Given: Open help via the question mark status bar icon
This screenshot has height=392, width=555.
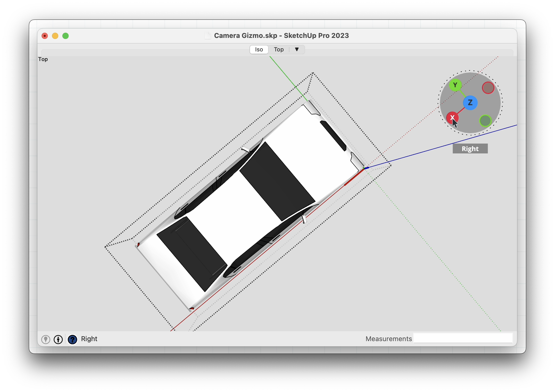Looking at the screenshot, I should pos(72,339).
